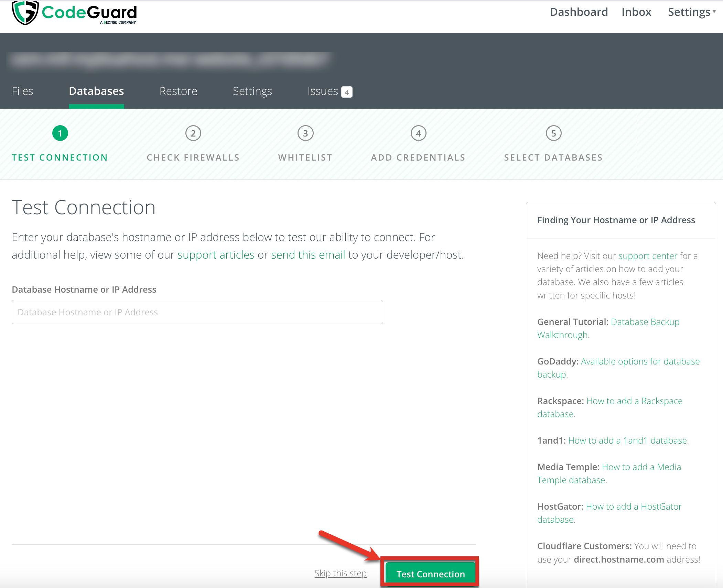The image size is (723, 588).
Task: Click step 4 circle Add Credentials
Action: (x=418, y=133)
